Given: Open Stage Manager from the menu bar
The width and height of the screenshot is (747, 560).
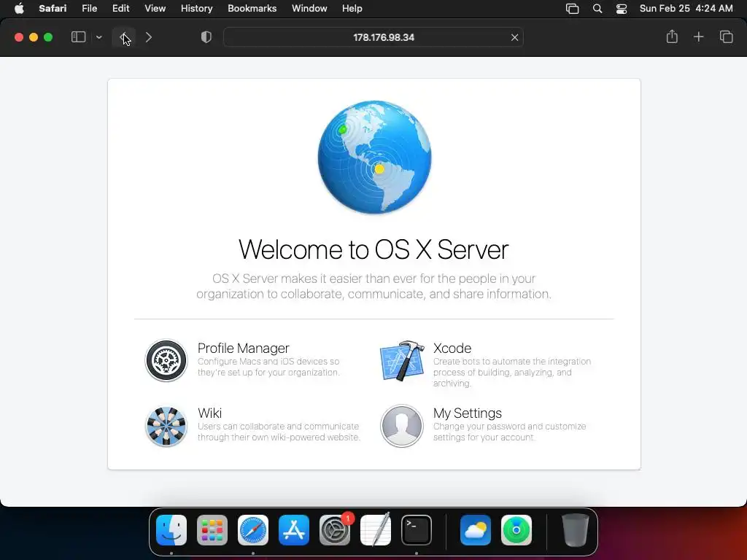Looking at the screenshot, I should (x=572, y=9).
